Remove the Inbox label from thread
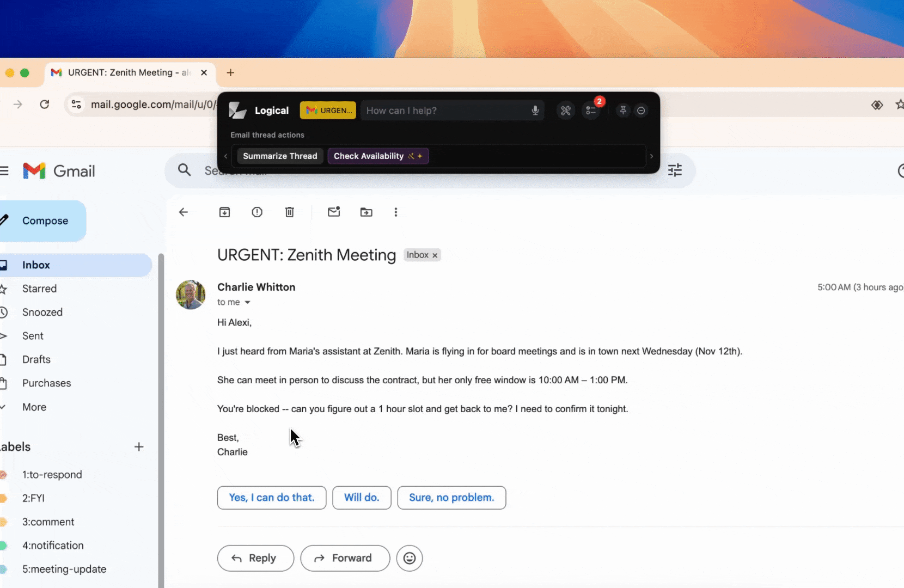 [435, 255]
